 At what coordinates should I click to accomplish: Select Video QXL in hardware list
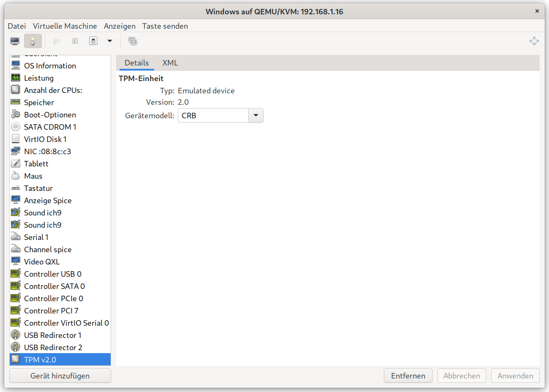(x=42, y=261)
